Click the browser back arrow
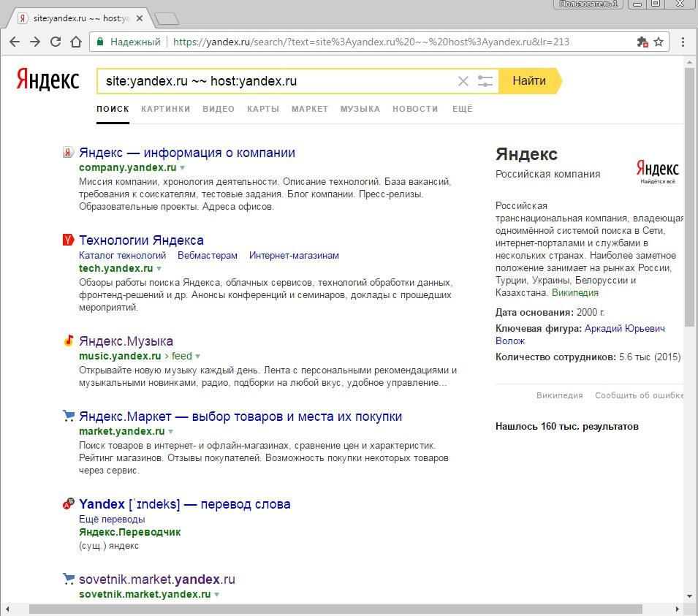Image resolution: width=698 pixels, height=616 pixels. (x=14, y=42)
